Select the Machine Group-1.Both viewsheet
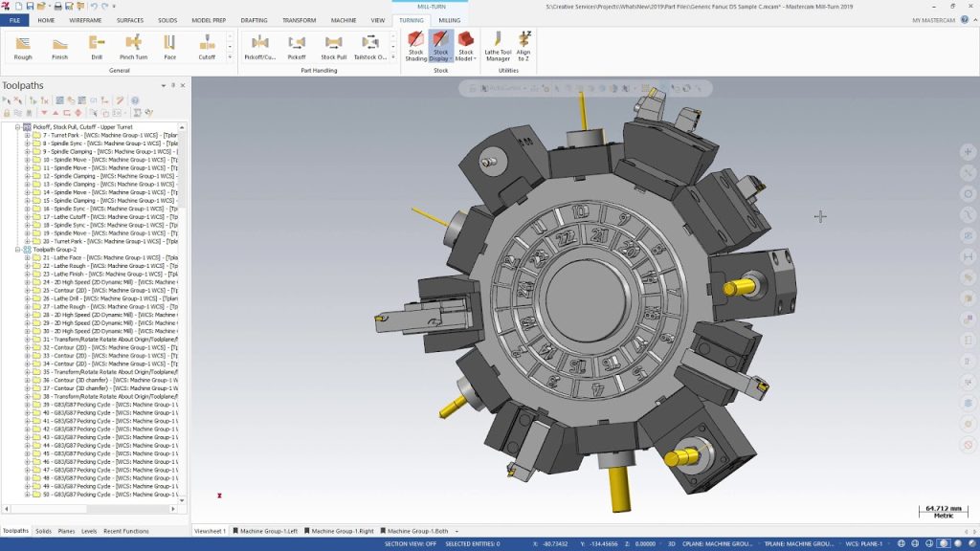This screenshot has height=551, width=980. [414, 531]
